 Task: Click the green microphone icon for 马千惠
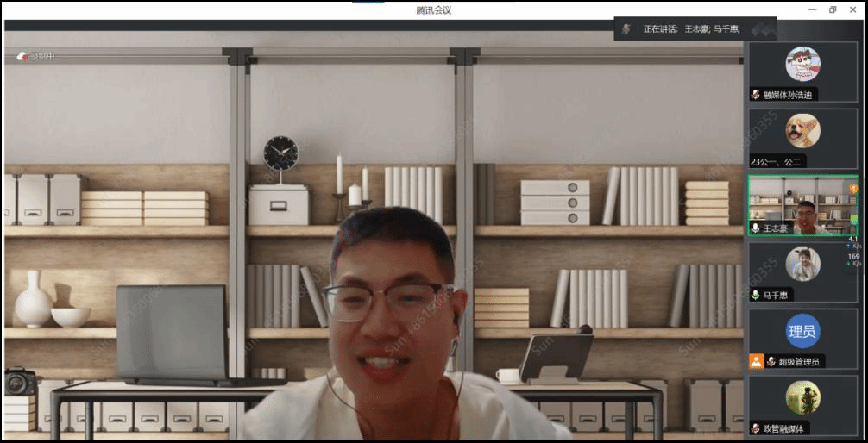click(756, 295)
